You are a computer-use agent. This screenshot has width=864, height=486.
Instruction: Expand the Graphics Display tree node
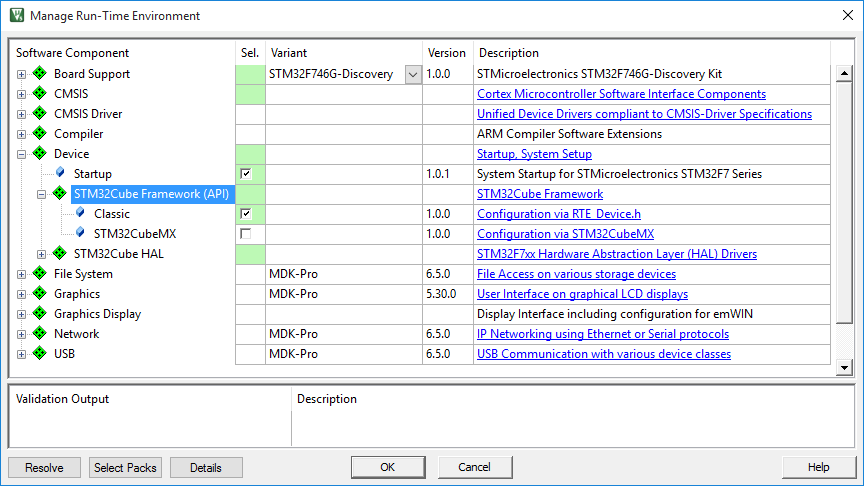(x=21, y=315)
